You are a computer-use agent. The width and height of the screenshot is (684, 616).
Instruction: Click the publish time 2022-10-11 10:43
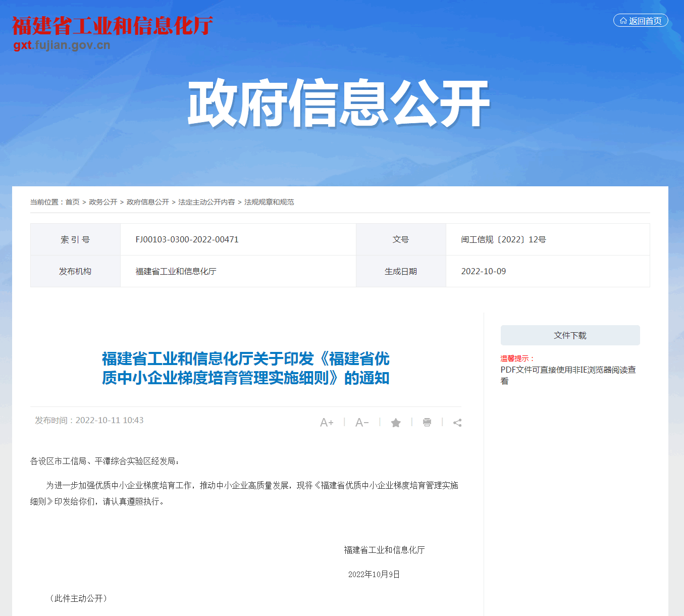[x=109, y=420]
